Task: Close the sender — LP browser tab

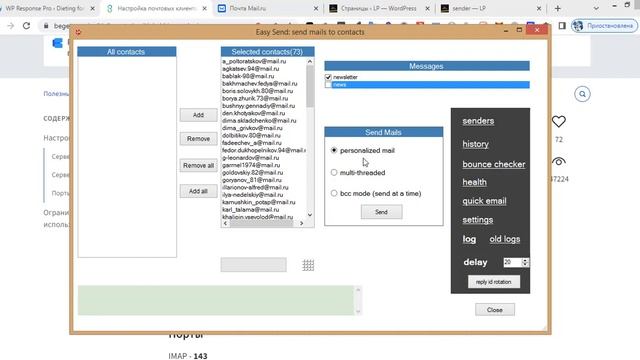Action: [539, 8]
